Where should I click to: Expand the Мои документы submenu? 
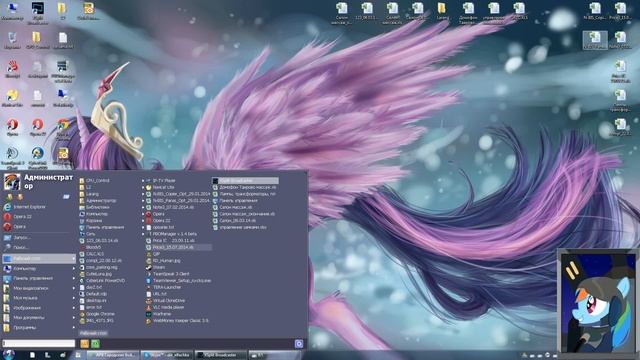[x=39, y=318]
